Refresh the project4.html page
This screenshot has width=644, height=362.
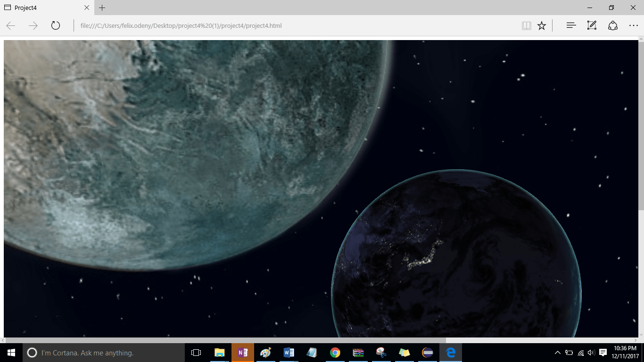tap(56, 25)
